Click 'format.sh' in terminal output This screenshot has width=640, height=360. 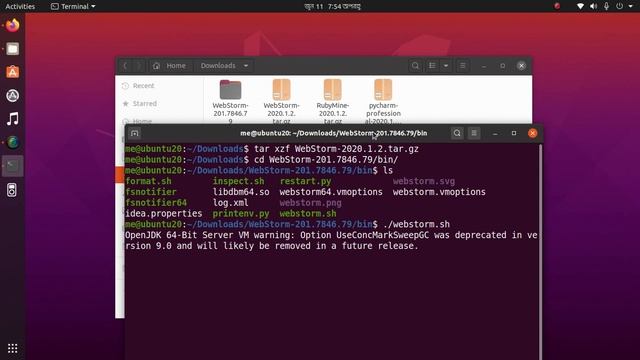pos(148,181)
